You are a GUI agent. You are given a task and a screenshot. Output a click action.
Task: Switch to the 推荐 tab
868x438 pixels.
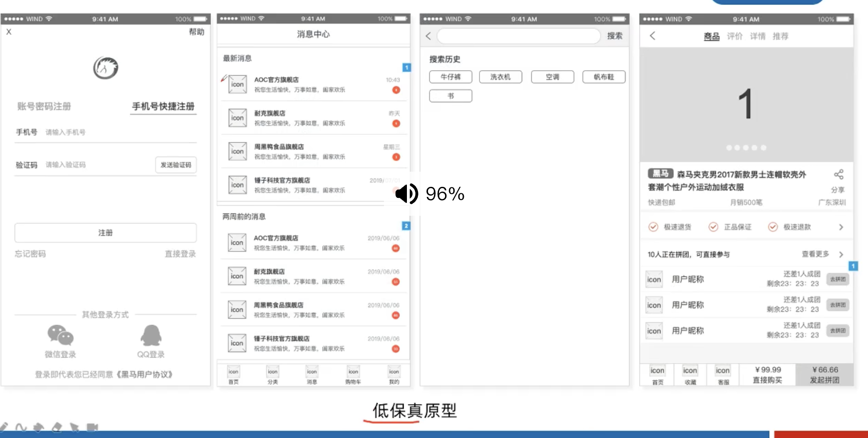point(780,36)
